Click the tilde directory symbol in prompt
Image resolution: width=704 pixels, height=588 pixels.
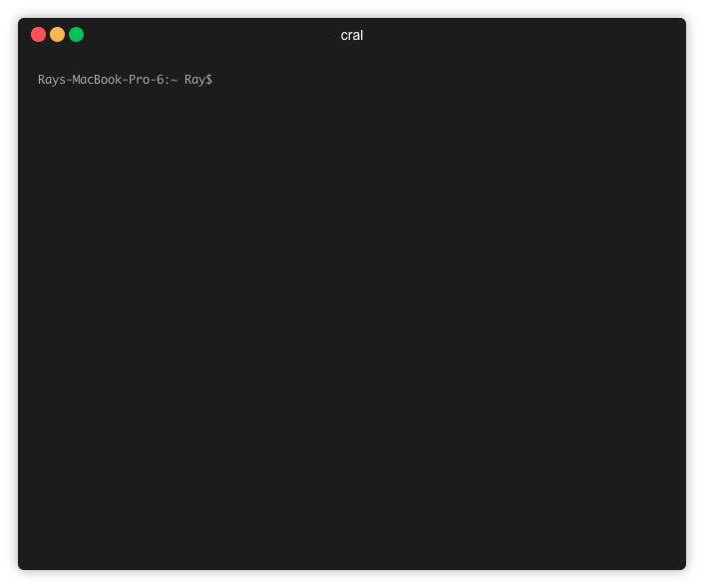(174, 81)
